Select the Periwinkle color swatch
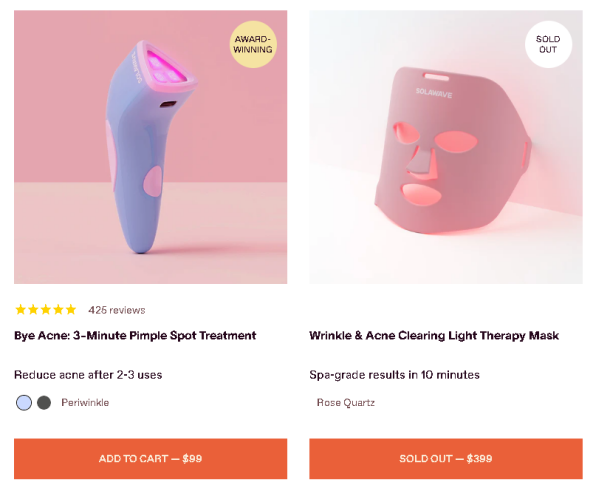The width and height of the screenshot is (593, 494). [x=24, y=402]
